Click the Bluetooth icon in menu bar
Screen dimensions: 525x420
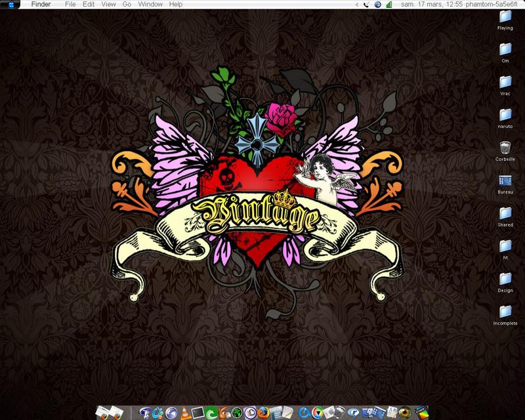point(378,5)
